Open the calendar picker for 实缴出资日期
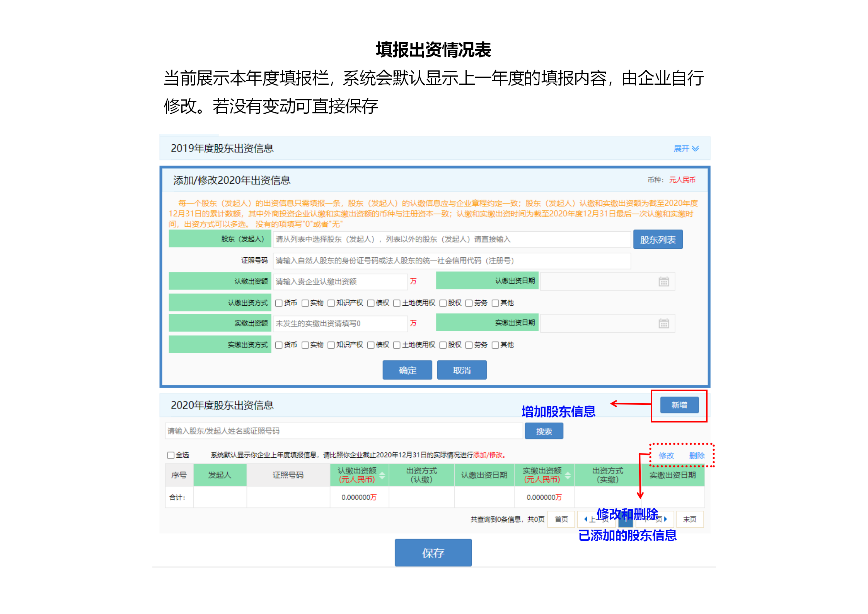 point(664,323)
